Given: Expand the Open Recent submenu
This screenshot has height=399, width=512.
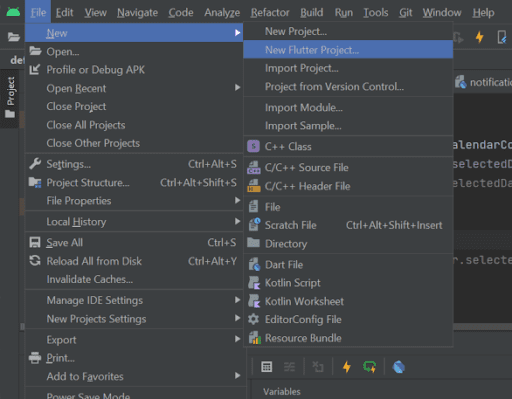Looking at the screenshot, I should [133, 88].
